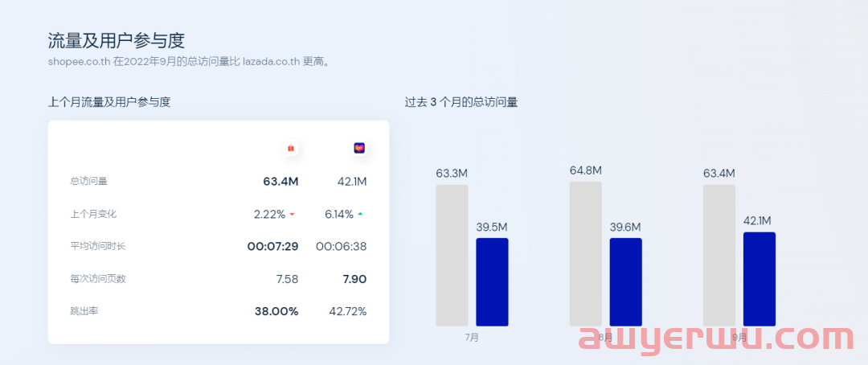Click the blue August bar labeled 39.6M
The image size is (868, 365).
[625, 282]
